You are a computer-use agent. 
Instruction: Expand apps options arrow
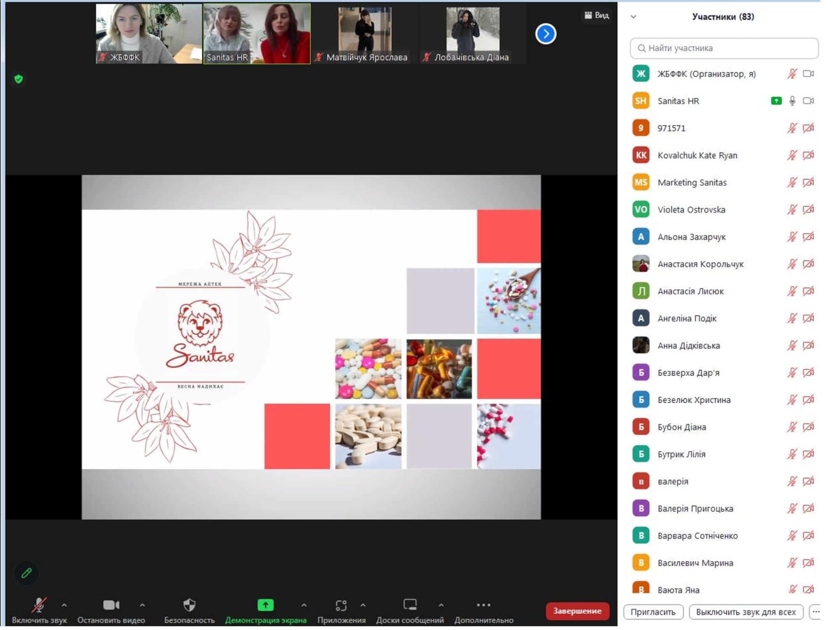363,605
